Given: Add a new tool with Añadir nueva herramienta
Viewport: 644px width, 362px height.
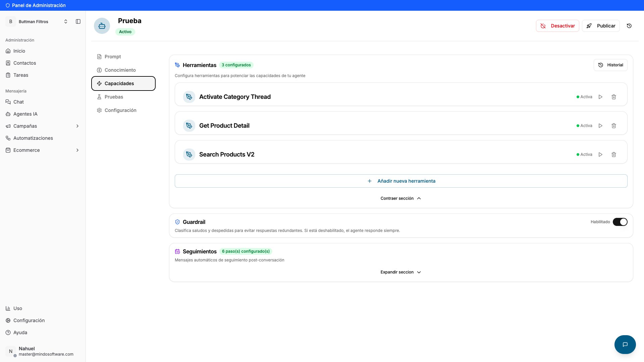Looking at the screenshot, I should coord(401,181).
